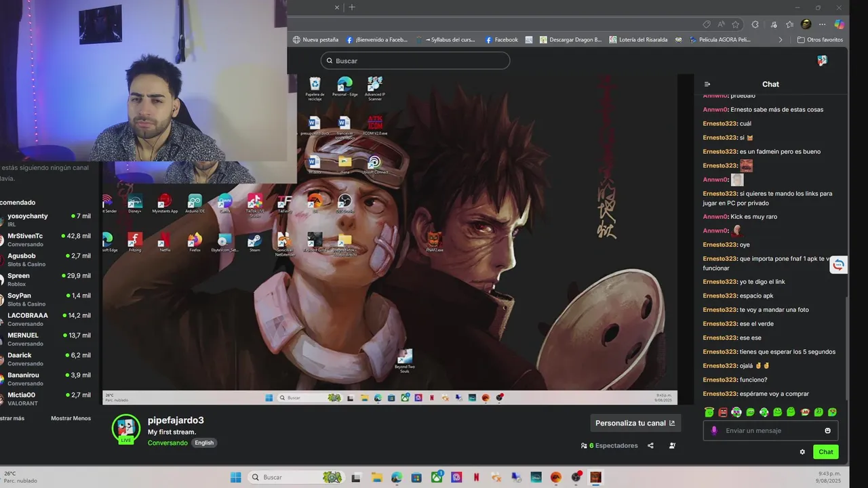Click the floating chat widget on right edge
The width and height of the screenshot is (868, 488).
839,265
